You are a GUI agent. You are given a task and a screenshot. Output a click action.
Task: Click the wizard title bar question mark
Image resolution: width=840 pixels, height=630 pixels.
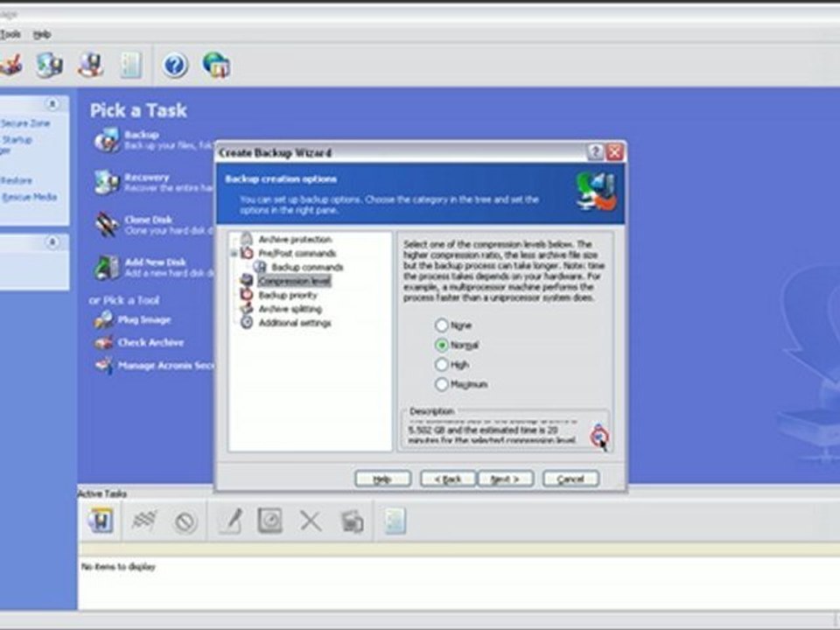[x=595, y=152]
